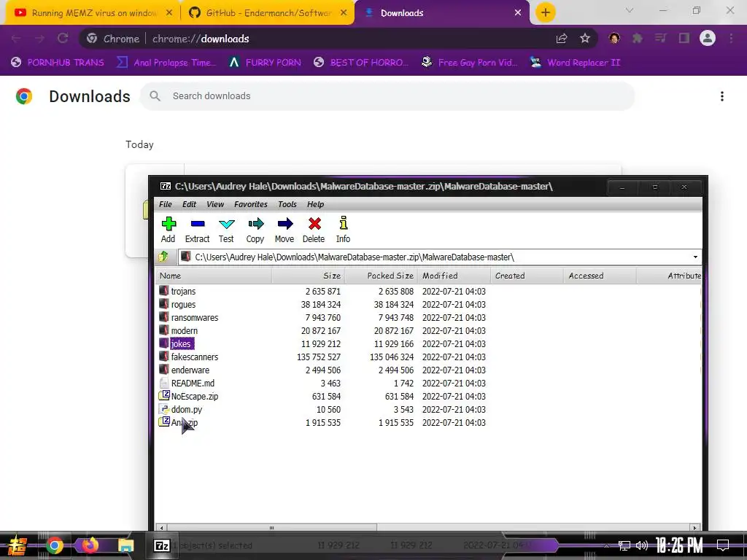Select the jokes folder
747x560 pixels.
coord(181,344)
